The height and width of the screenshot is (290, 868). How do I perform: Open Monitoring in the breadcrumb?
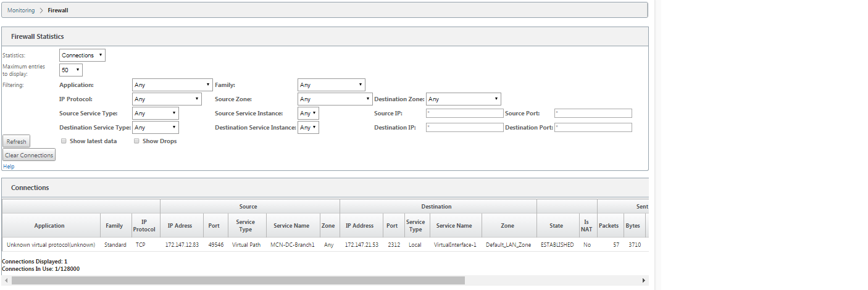click(21, 10)
